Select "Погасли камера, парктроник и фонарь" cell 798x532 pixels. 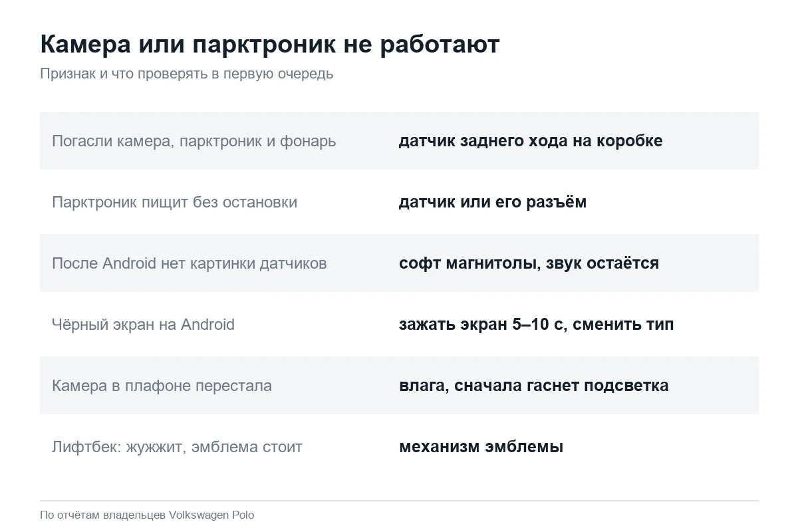tap(194, 141)
